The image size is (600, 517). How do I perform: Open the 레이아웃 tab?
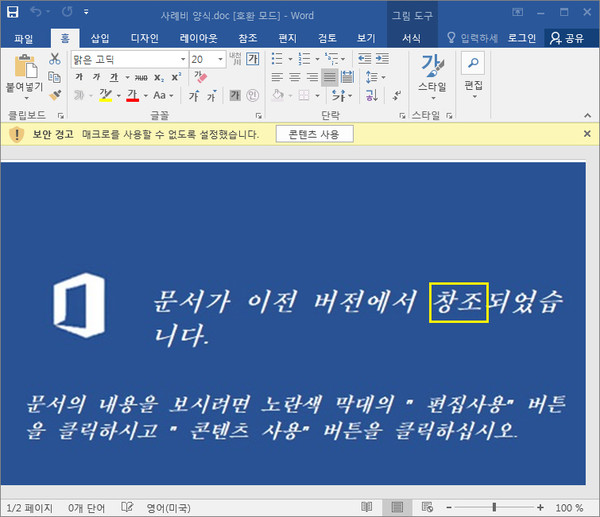198,38
